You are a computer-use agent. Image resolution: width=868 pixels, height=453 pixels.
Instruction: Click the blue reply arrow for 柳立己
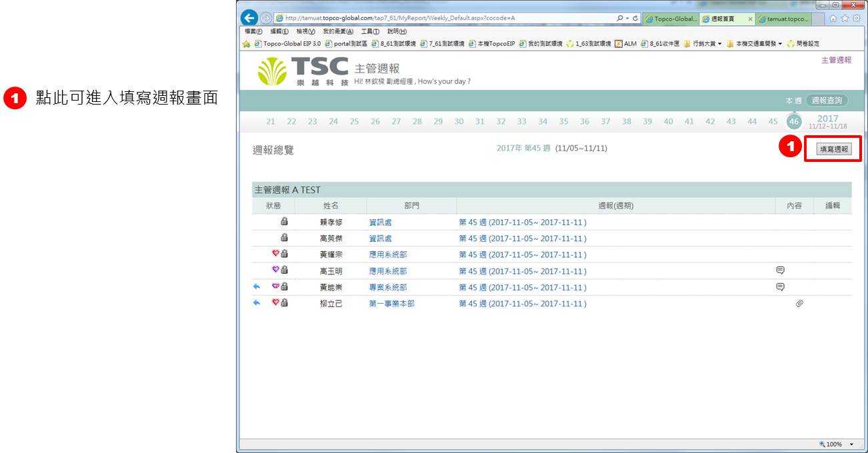tap(257, 303)
